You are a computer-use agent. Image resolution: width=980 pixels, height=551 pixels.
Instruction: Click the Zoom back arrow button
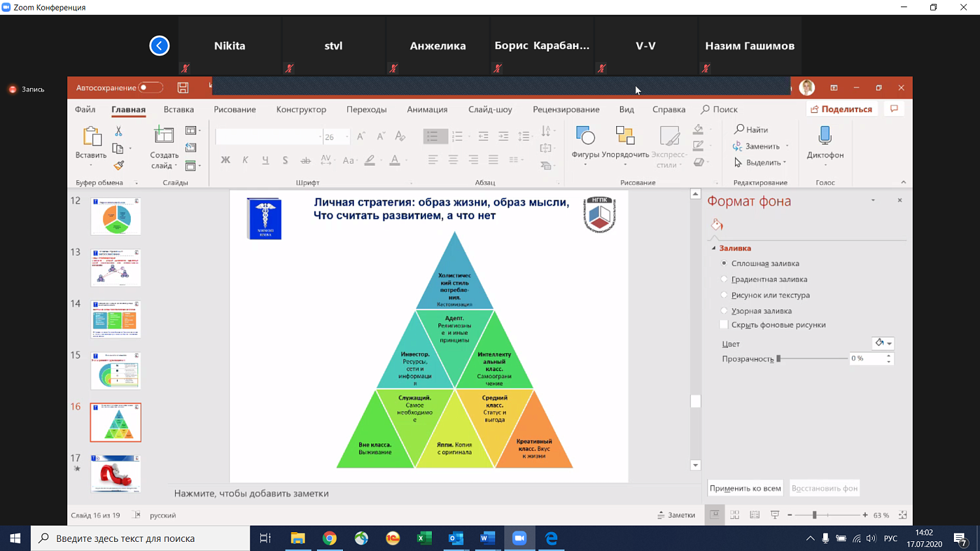pos(159,46)
